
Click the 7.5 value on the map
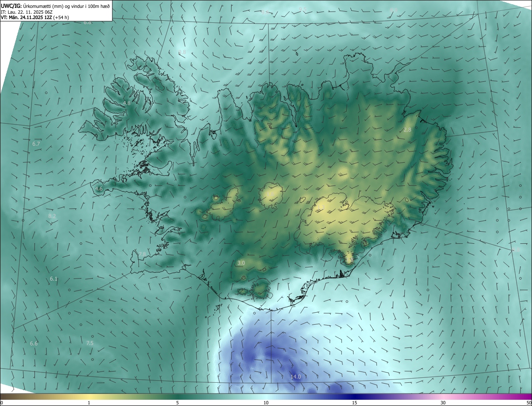(x=90, y=343)
